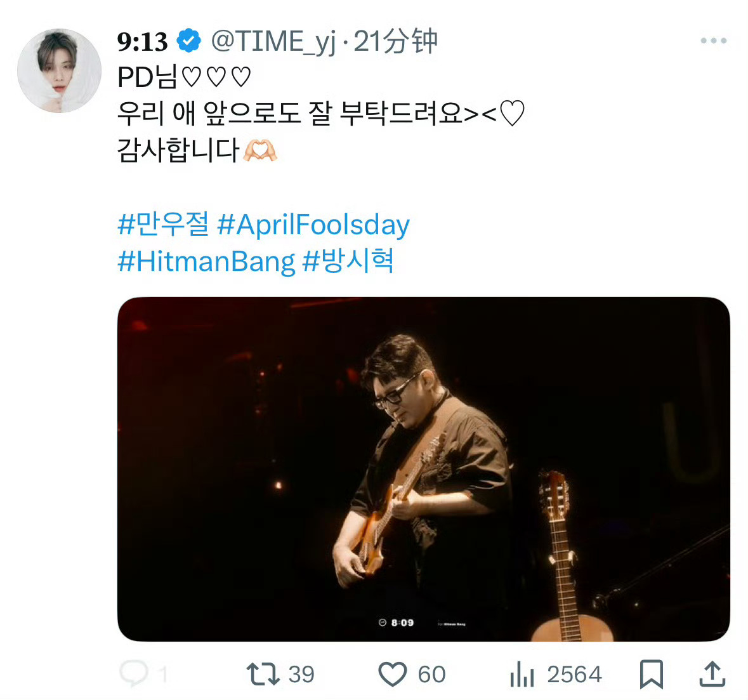The height and width of the screenshot is (700, 748).
Task: Open the profile via display name 9:13
Action: 142,42
